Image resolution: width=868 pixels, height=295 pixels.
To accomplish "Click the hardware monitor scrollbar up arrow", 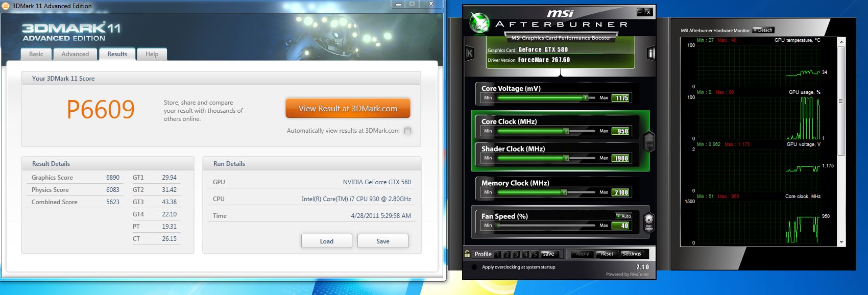I will tap(841, 42).
